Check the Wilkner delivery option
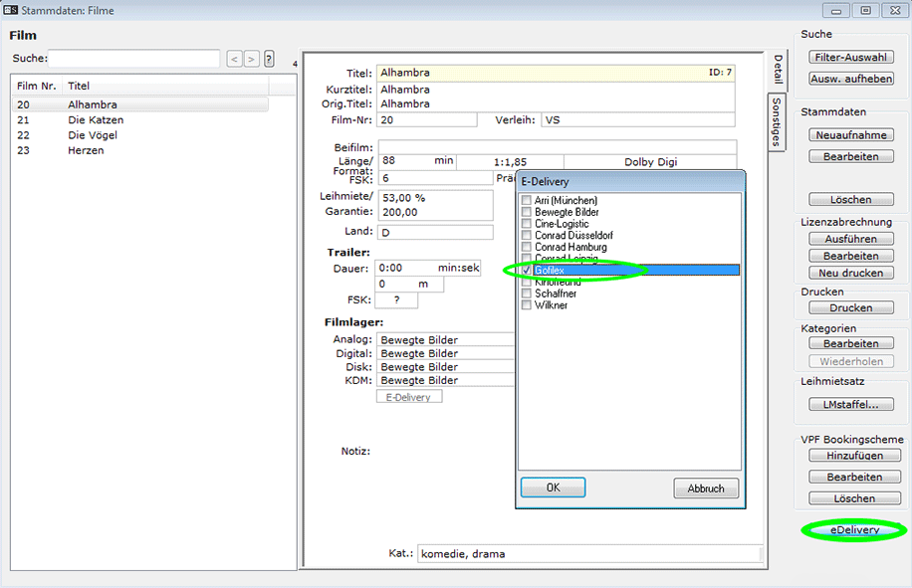 tap(527, 305)
